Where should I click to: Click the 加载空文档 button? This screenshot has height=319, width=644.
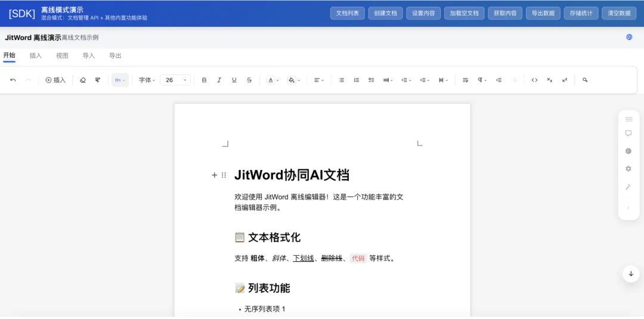point(464,13)
